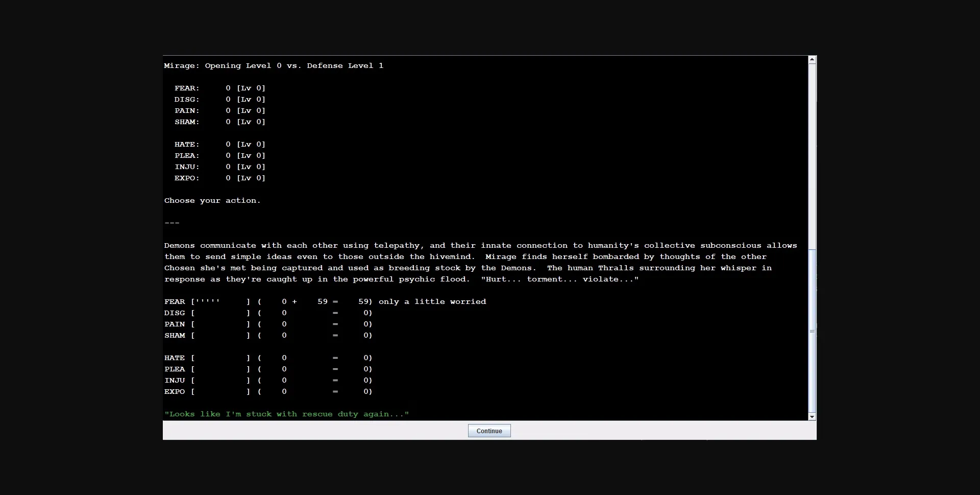Screen dimensions: 980x495
Task: Click the empty DISG bar in the lower table
Action: click(x=220, y=313)
